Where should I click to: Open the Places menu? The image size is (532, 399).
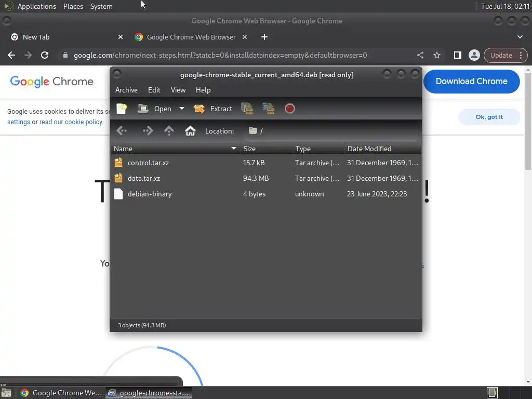pyautogui.click(x=73, y=6)
